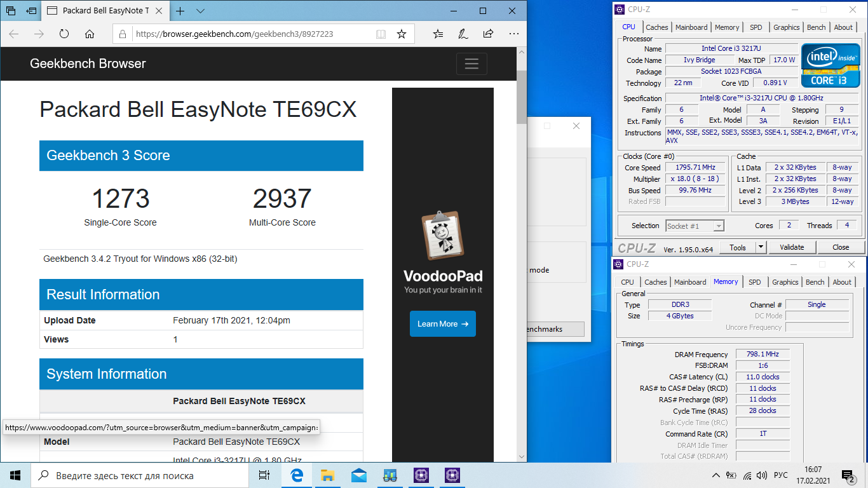Click the Validate button in CPU-Z
The height and width of the screenshot is (488, 868).
pos(792,247)
